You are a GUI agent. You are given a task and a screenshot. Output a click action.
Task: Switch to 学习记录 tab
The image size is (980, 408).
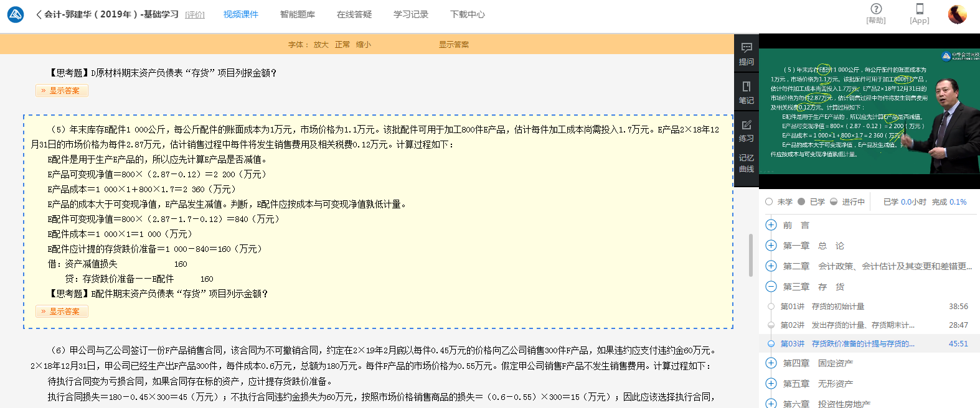pyautogui.click(x=411, y=14)
